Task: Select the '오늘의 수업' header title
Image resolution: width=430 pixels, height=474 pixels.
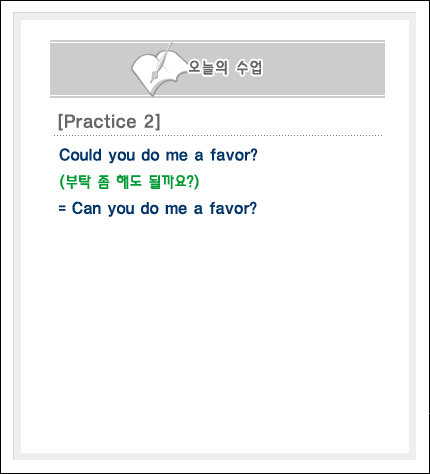Action: click(226, 68)
